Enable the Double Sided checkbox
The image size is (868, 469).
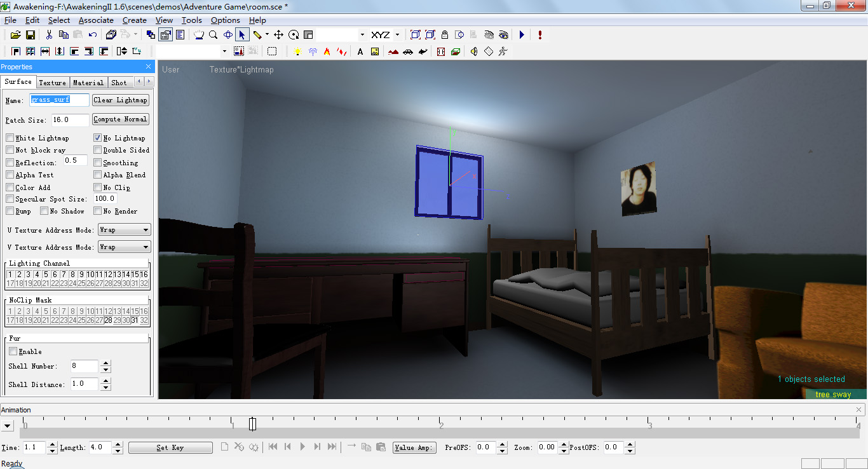97,150
